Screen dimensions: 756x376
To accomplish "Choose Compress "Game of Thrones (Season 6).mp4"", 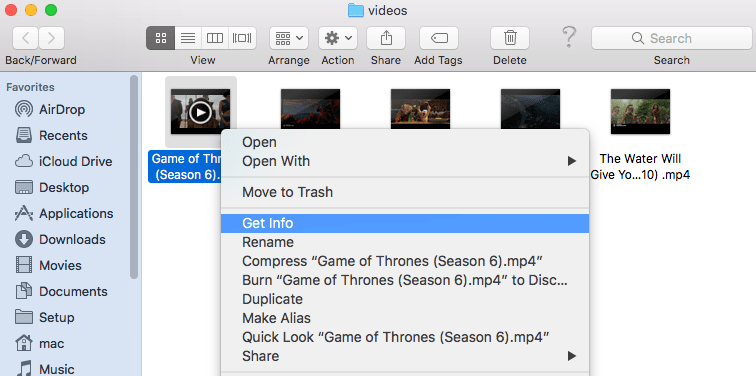I will (x=405, y=261).
